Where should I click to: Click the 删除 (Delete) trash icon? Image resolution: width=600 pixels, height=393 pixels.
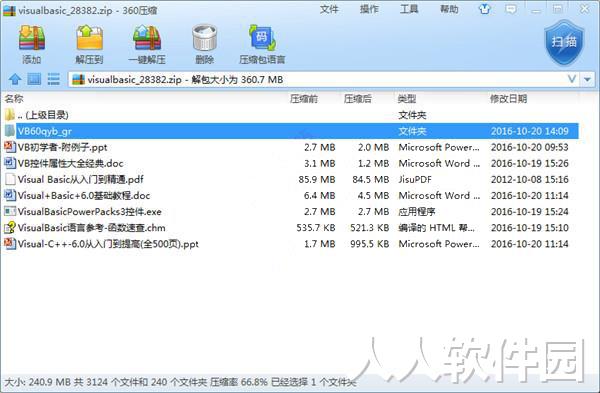tap(205, 38)
